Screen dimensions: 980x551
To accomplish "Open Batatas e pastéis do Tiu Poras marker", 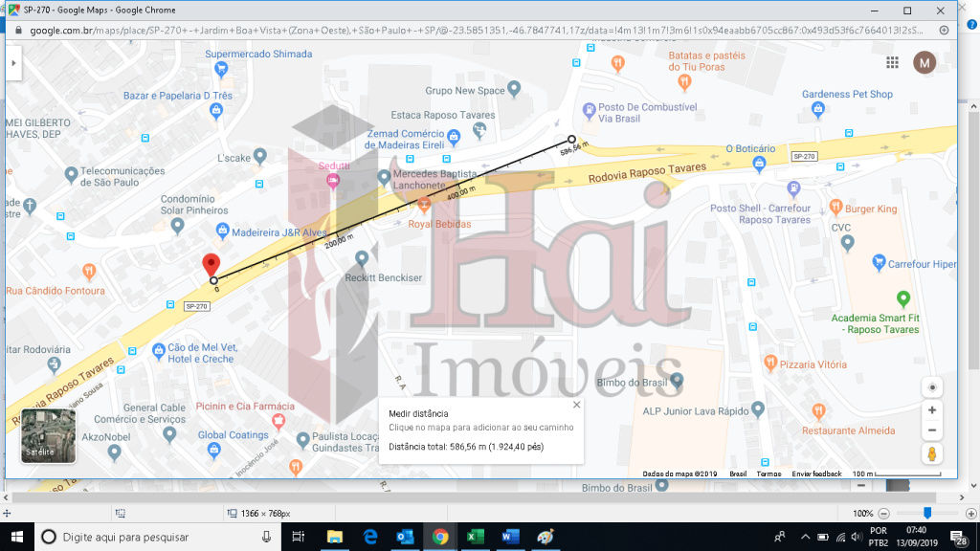I will [x=684, y=82].
